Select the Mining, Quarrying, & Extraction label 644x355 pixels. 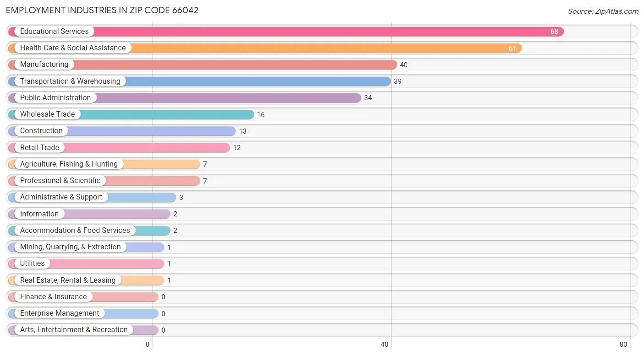[71, 247]
